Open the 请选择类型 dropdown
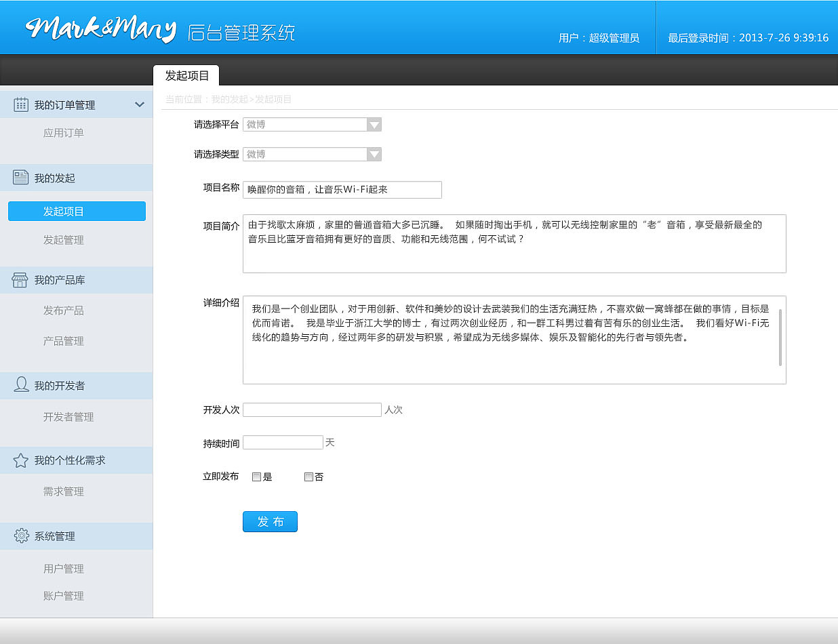This screenshot has width=838, height=644. (374, 154)
